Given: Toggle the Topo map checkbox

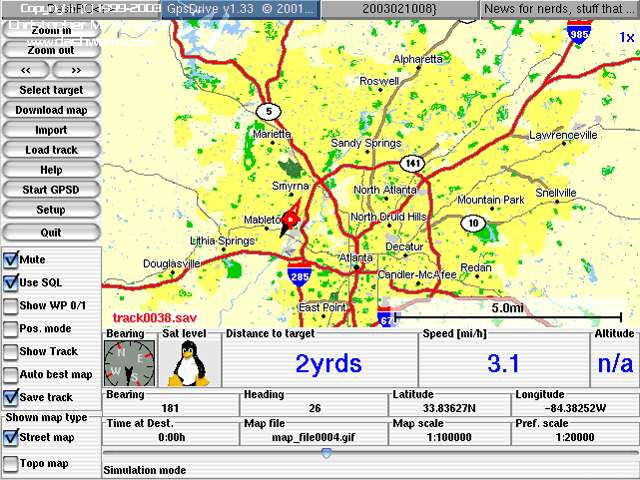Looking at the screenshot, I should pyautogui.click(x=11, y=463).
